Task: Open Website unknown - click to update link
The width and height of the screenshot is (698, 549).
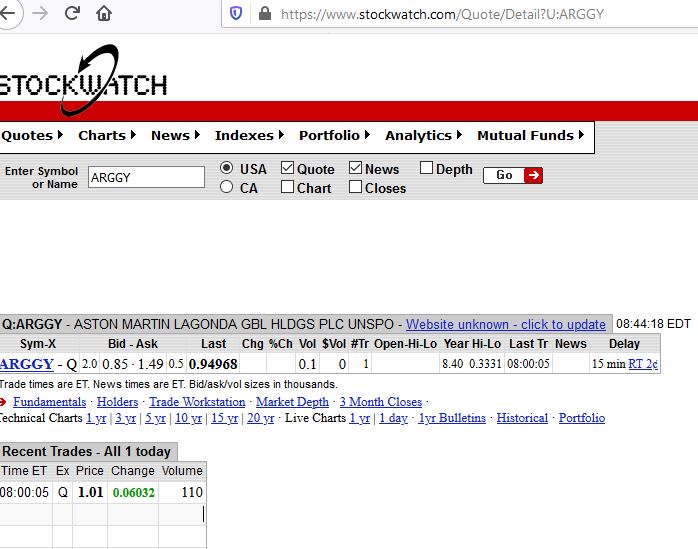Action: tap(506, 324)
